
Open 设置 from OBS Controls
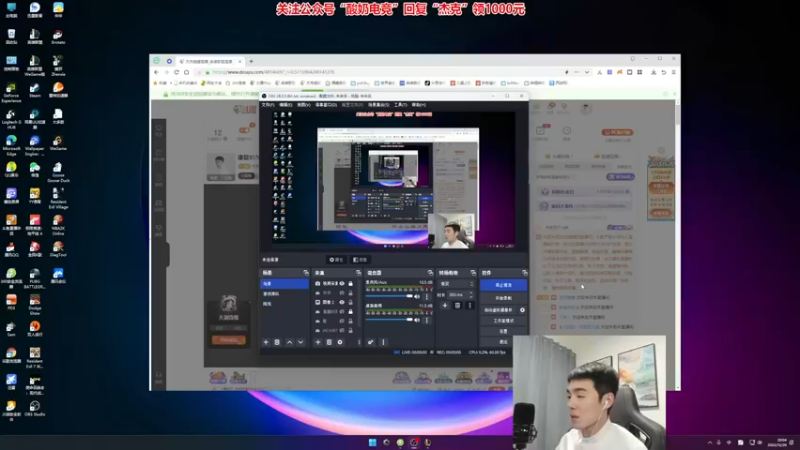click(503, 331)
